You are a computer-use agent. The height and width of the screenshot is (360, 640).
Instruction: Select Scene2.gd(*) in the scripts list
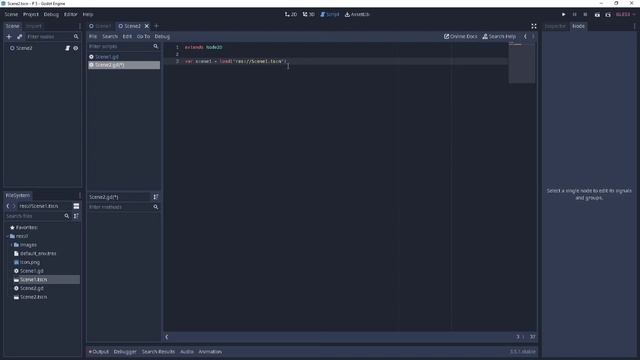click(x=124, y=65)
